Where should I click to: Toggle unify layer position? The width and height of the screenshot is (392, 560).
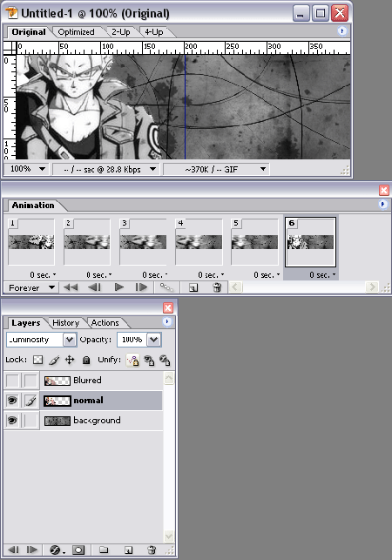pos(132,360)
